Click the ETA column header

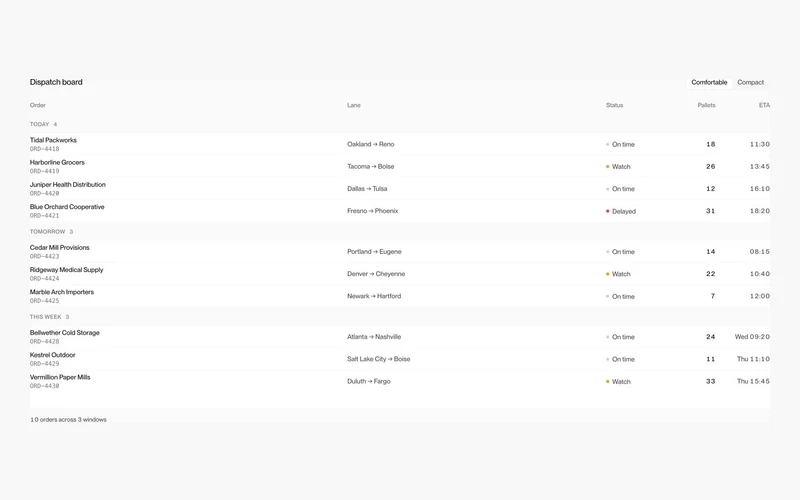764,105
